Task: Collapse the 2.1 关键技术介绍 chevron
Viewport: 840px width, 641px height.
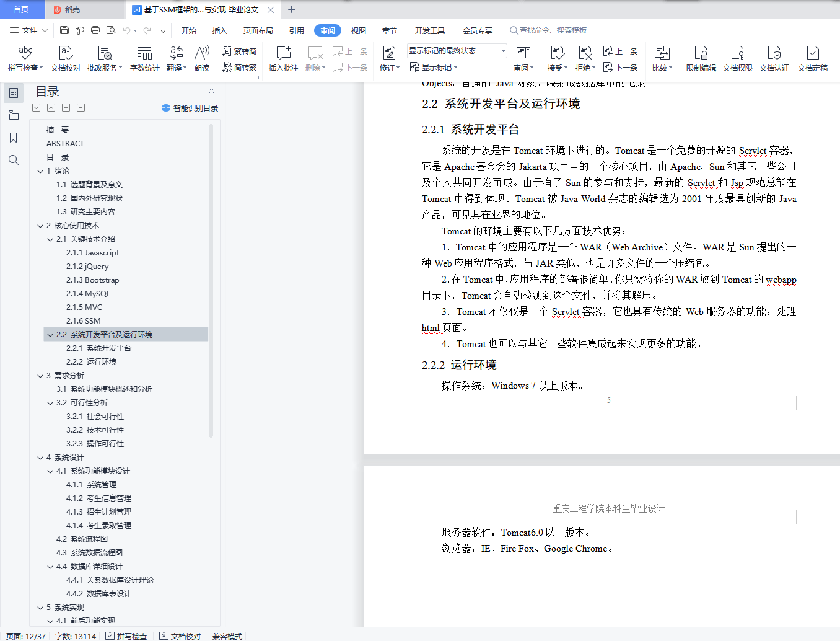Action: [x=50, y=239]
